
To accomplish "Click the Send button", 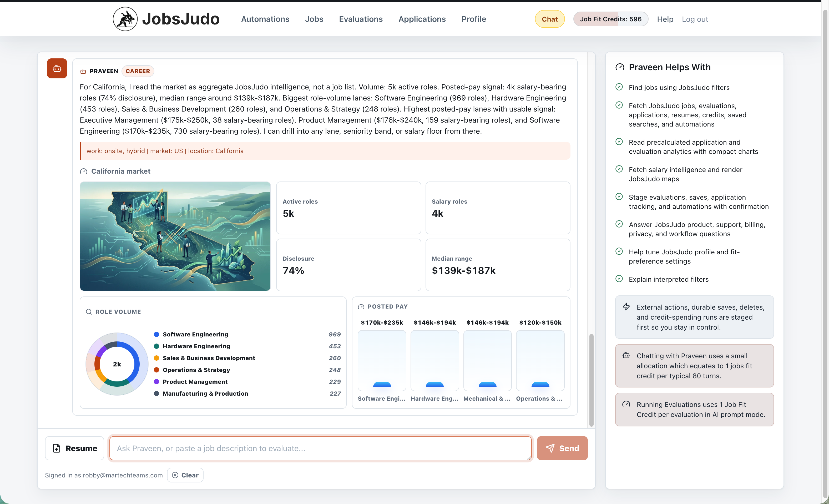I will [562, 448].
